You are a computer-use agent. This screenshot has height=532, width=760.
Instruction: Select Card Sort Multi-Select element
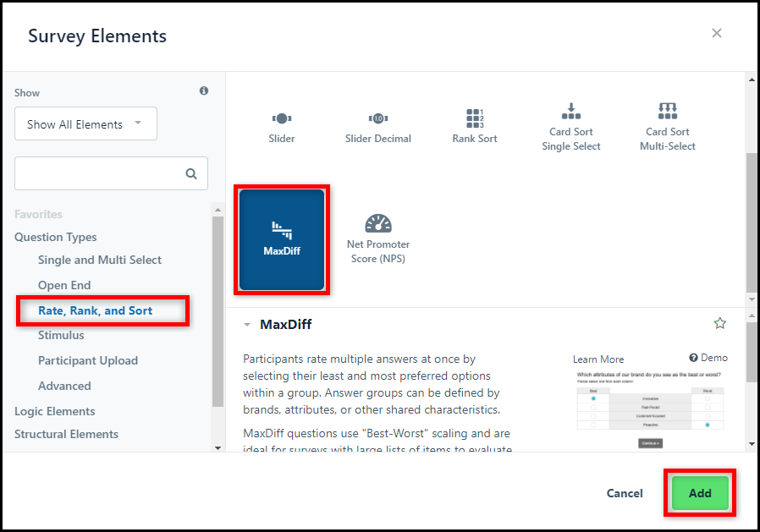pos(668,127)
